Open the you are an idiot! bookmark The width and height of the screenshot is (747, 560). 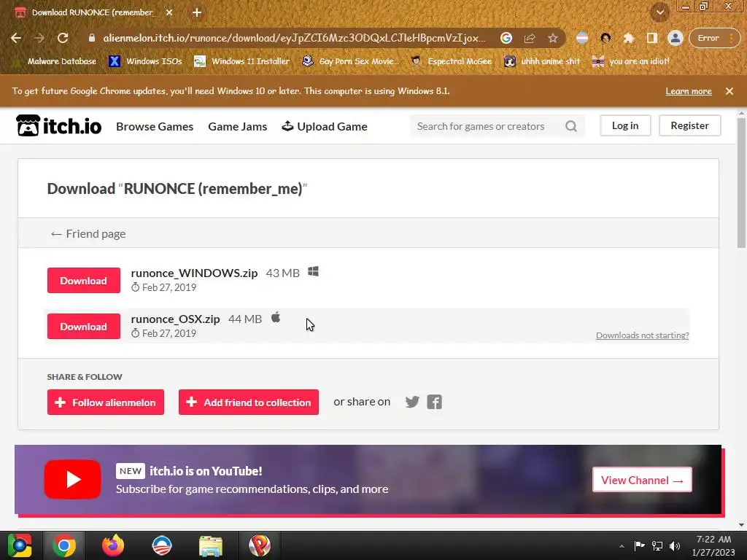[x=631, y=61]
